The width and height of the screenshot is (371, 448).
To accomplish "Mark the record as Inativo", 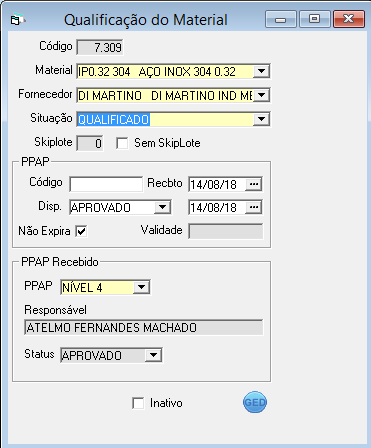I will click(138, 403).
